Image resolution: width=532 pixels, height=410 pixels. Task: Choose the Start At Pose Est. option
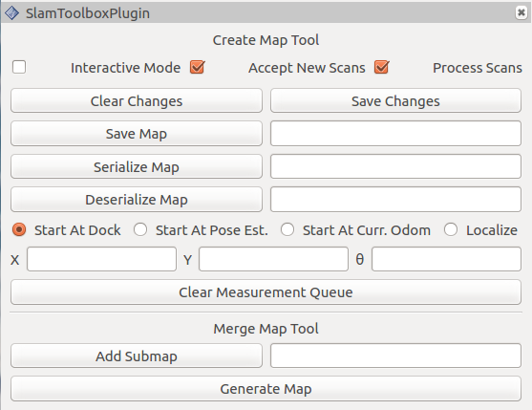pos(140,229)
